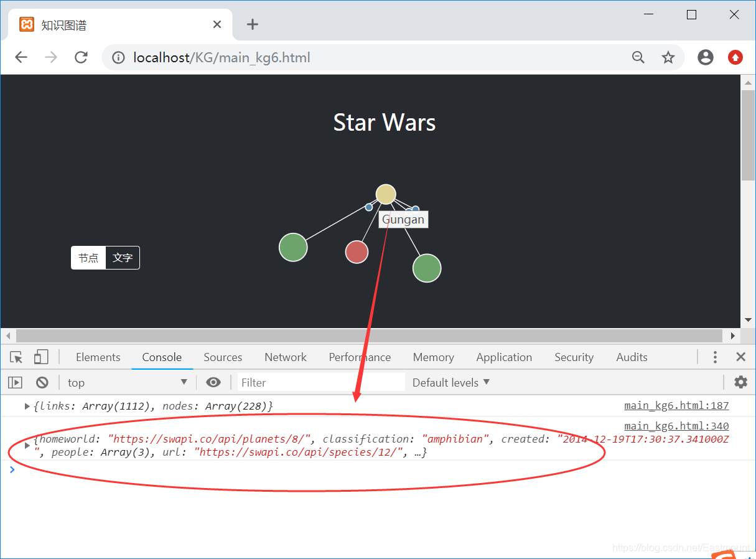Click the red update arrow icon
Image resolution: width=756 pixels, height=559 pixels.
coord(735,58)
